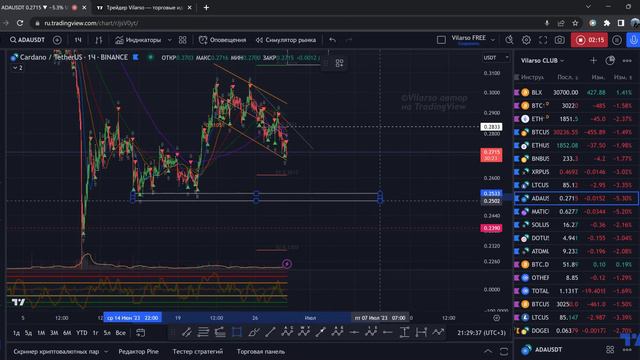Toggle the flag on the TOTAL row
640x360 pixels.
(x=516, y=291)
